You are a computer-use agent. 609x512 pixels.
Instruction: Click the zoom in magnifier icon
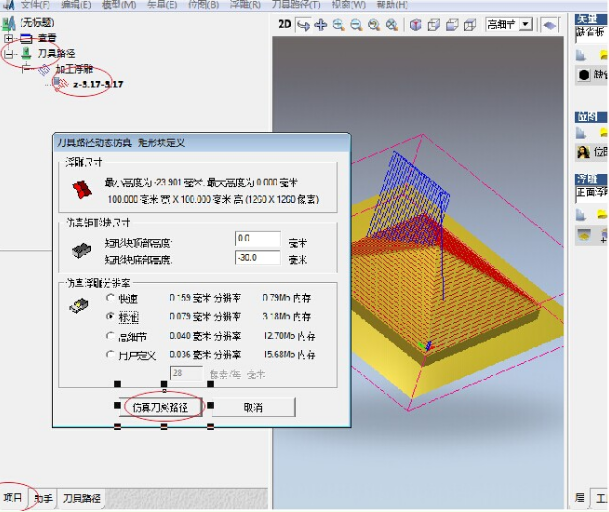click(x=339, y=25)
